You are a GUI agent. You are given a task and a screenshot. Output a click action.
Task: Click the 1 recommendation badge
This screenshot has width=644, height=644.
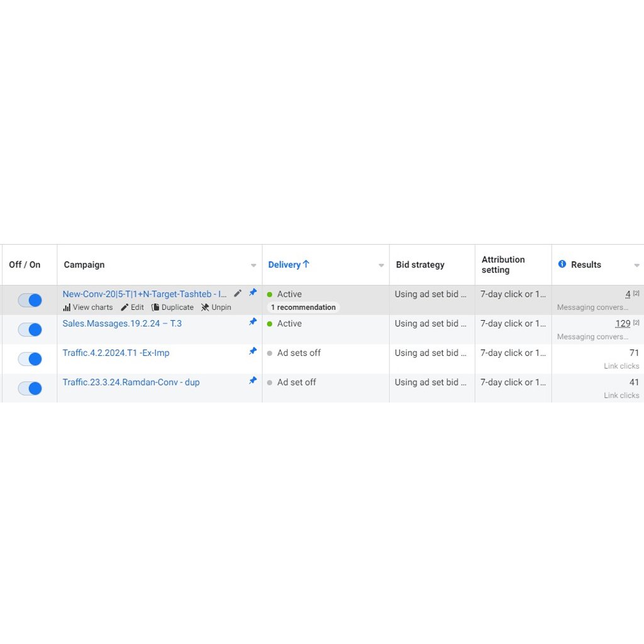(303, 307)
